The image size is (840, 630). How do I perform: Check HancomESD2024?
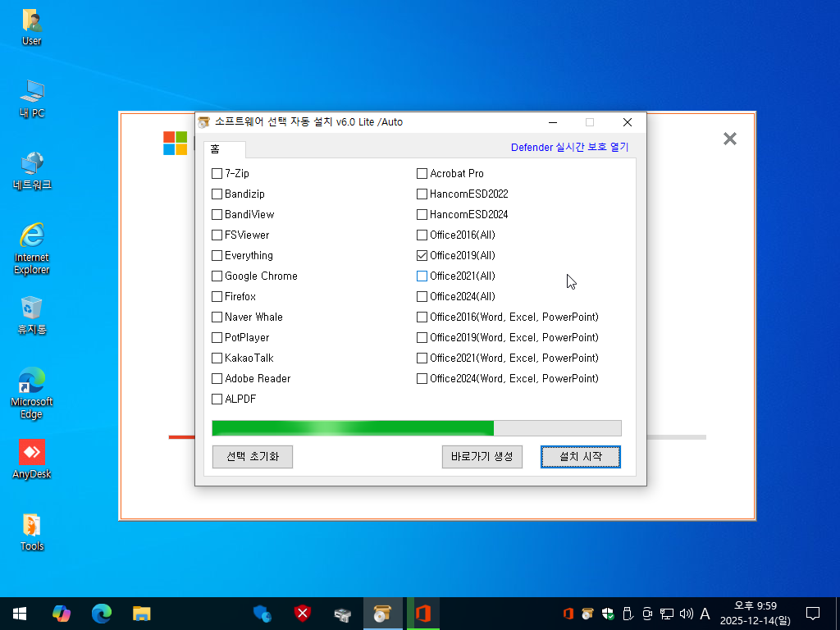(x=422, y=214)
